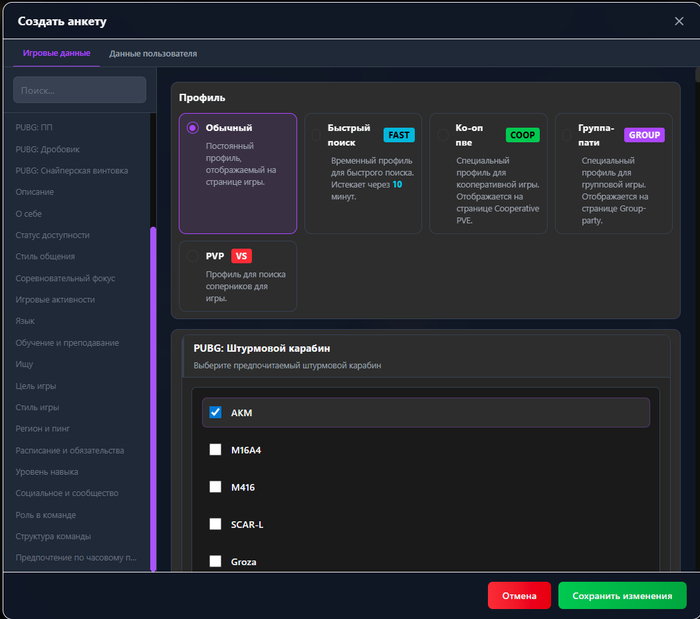The image size is (700, 619).
Task: Click the purple sidebar scrollbar thumb
Action: 153,398
